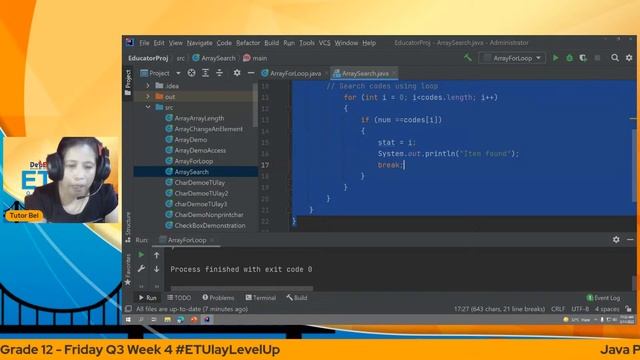The height and width of the screenshot is (360, 640).
Task: Click Windows Start button on taskbar
Action: (128, 320)
